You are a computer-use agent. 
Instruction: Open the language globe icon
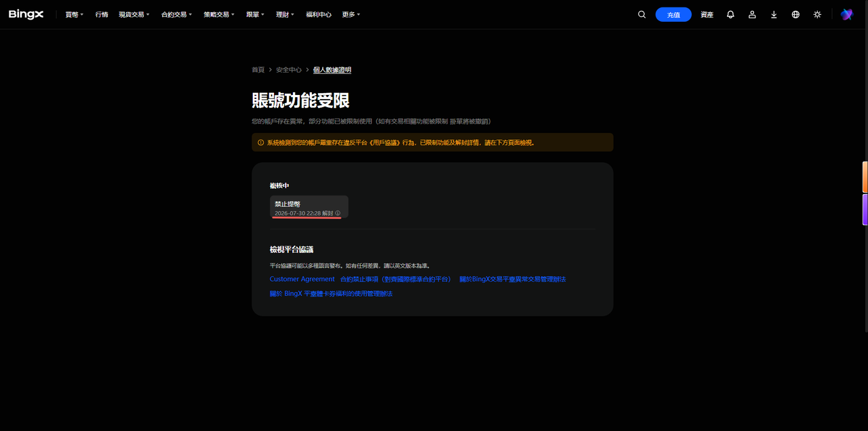pos(795,14)
